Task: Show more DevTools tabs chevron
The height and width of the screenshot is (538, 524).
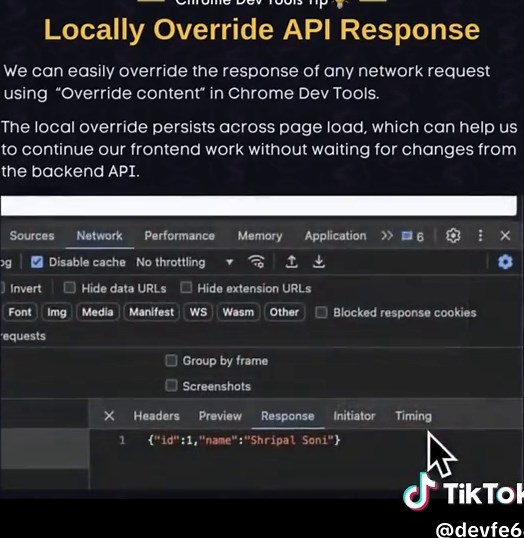Action: tap(387, 236)
